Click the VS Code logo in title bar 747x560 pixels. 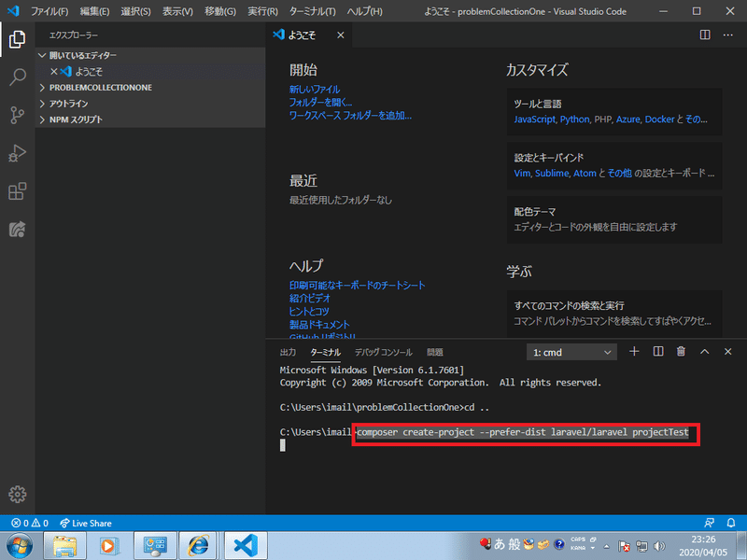pos(13,10)
